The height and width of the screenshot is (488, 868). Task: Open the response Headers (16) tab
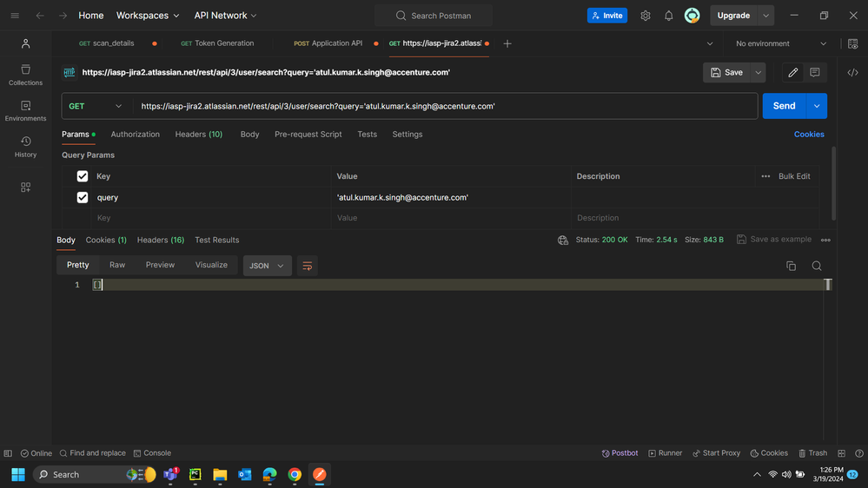tap(161, 241)
